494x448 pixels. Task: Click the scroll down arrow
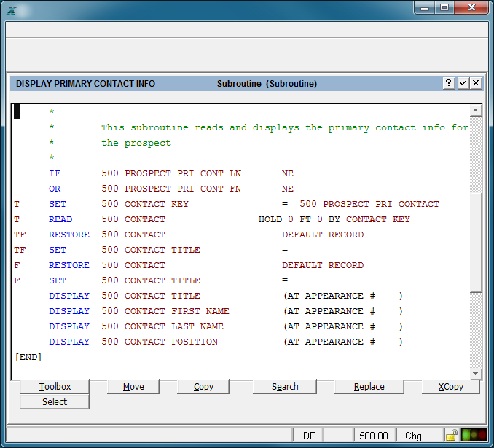(x=475, y=374)
